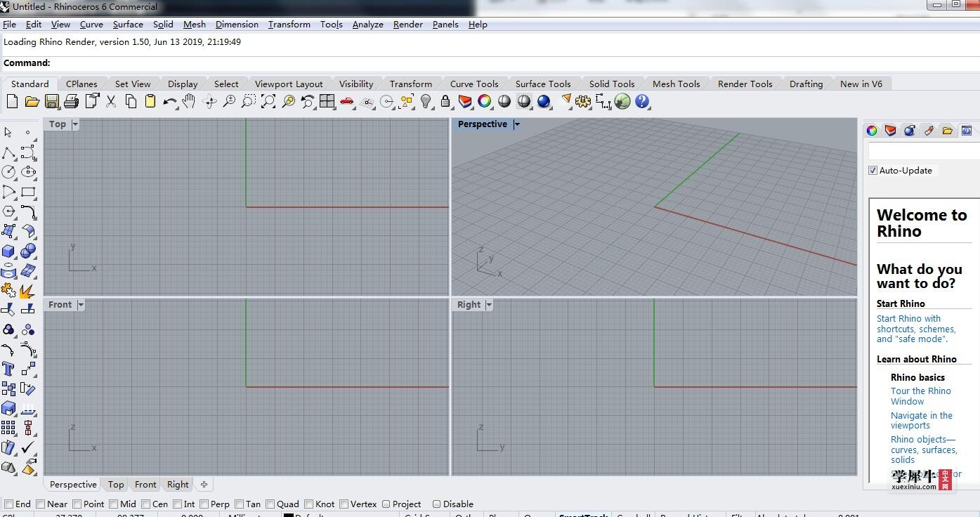Toggle the Project osnap option
Viewport: 980px width, 517px height.
tap(385, 504)
